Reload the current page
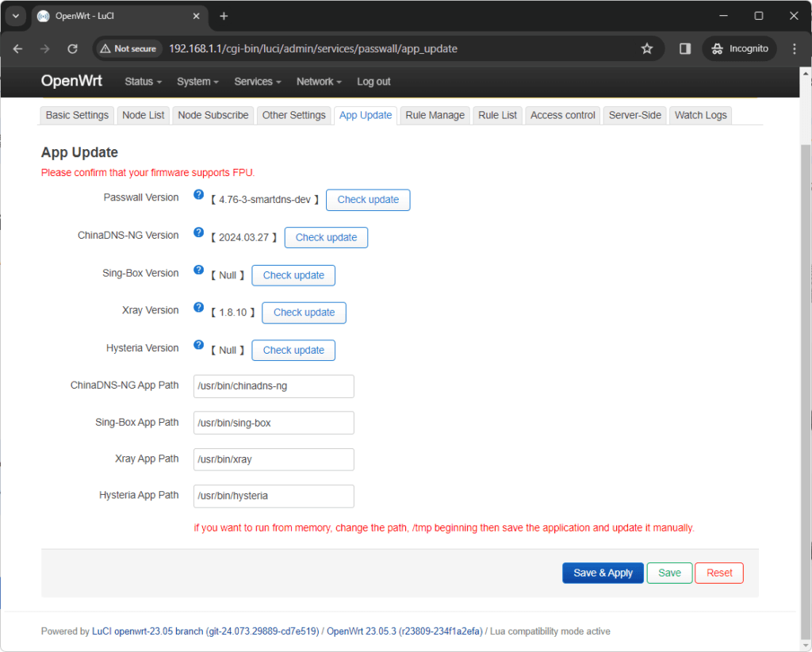Image resolution: width=812 pixels, height=652 pixels. coord(72,48)
